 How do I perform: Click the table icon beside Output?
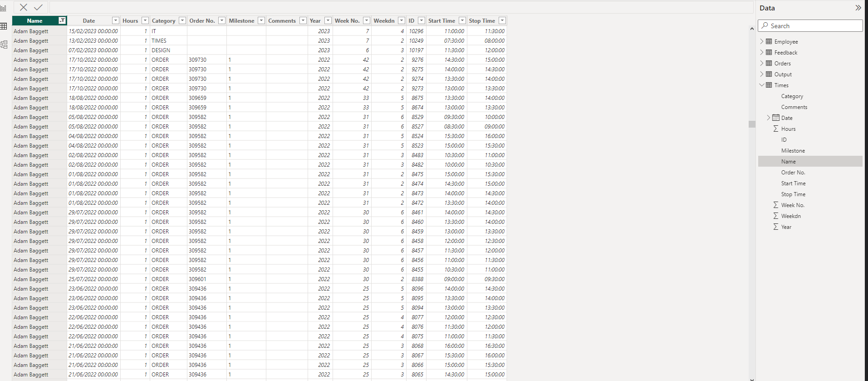[x=769, y=74]
